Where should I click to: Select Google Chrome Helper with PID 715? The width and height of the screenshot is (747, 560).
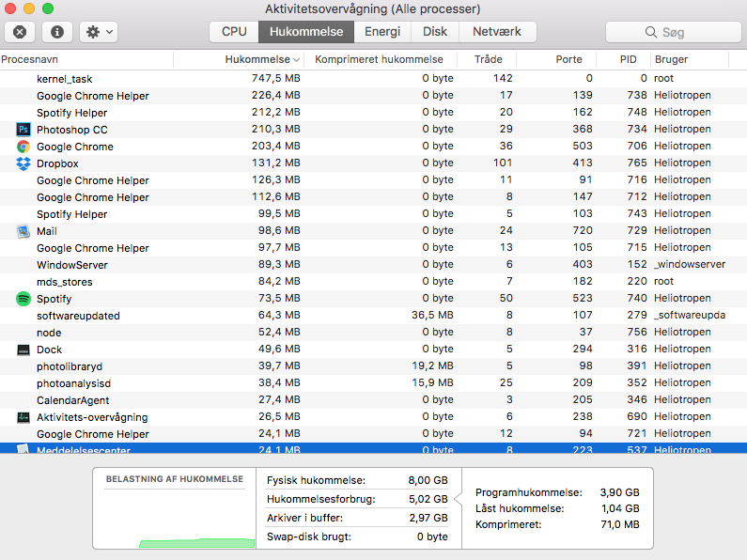tap(374, 248)
